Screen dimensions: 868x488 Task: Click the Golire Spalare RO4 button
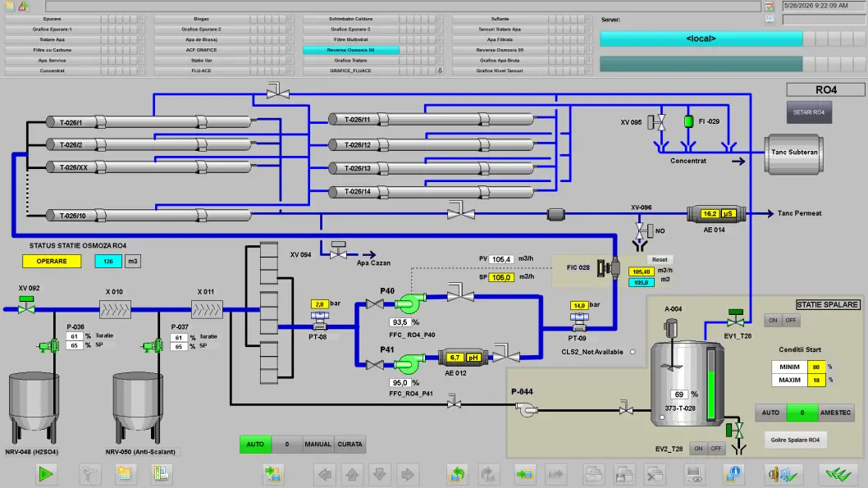[x=796, y=440]
